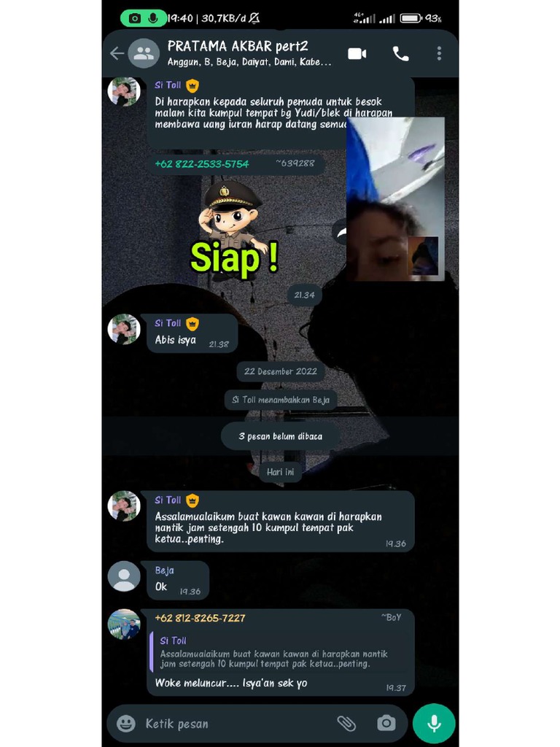The width and height of the screenshot is (560, 747).
Task: Open PRATAMA AKBAR pert2 group info
Action: pyautogui.click(x=238, y=46)
